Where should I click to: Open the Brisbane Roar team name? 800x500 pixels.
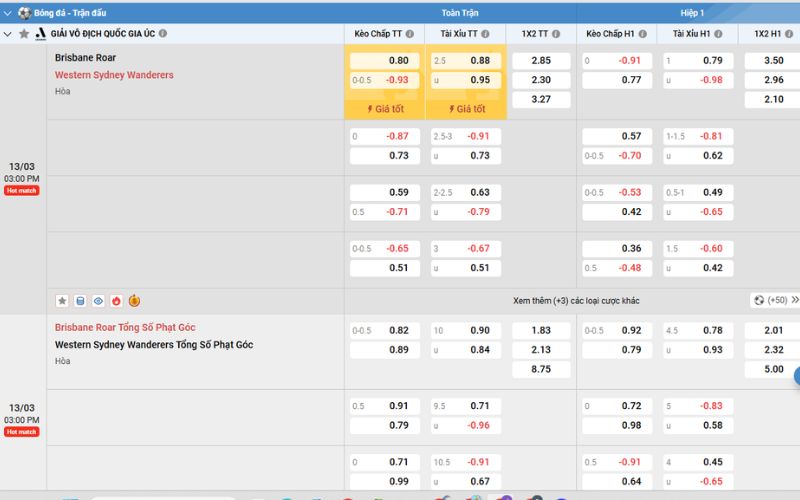tap(85, 58)
